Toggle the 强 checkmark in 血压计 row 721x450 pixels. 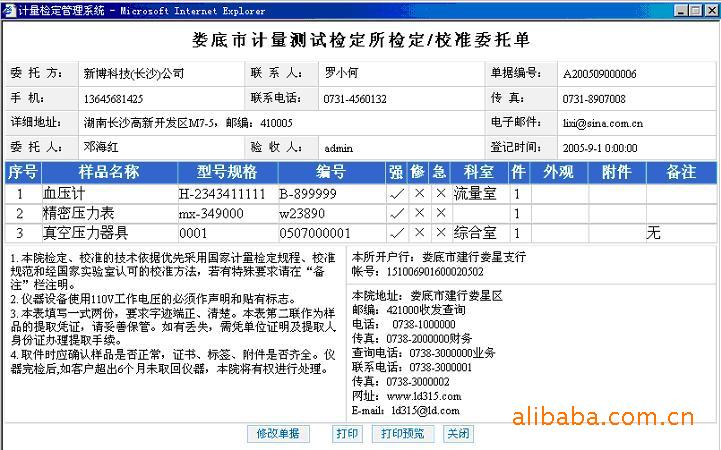(397, 193)
